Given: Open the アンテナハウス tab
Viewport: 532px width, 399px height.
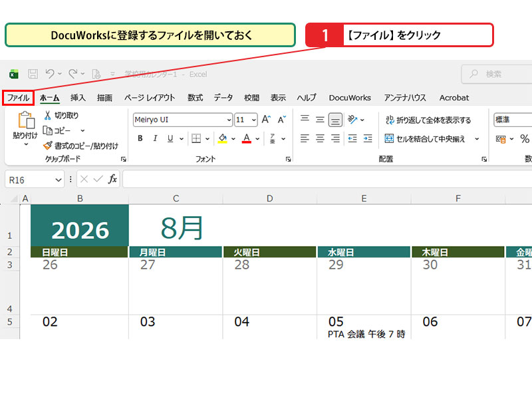Looking at the screenshot, I should [405, 98].
